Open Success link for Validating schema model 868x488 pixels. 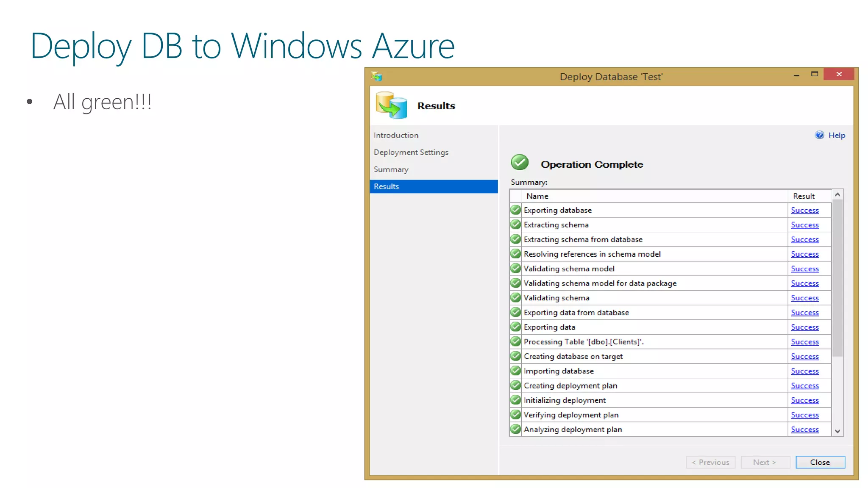(x=804, y=269)
